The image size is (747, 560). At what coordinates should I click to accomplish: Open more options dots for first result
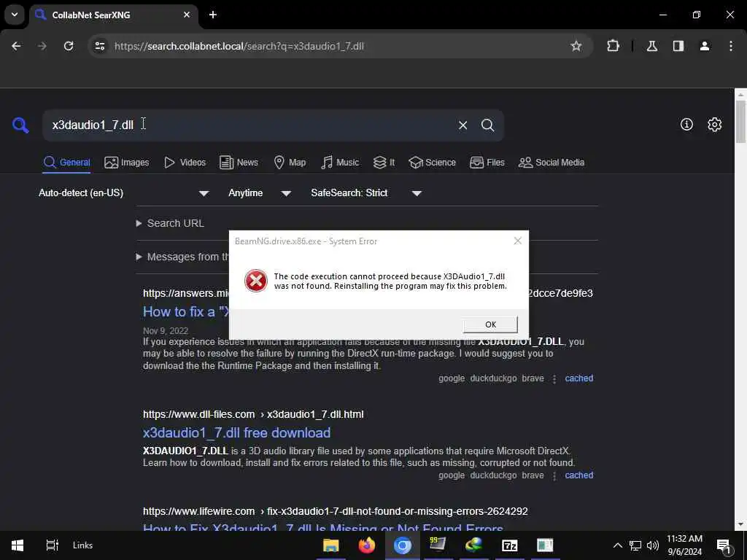coord(554,378)
